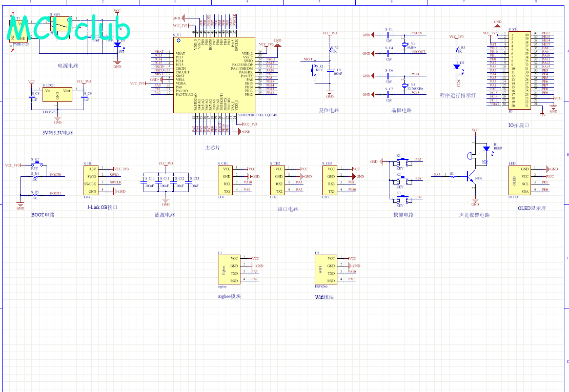Click the '5V转3.3V电路' section label
569x392 pixels.
(58, 133)
